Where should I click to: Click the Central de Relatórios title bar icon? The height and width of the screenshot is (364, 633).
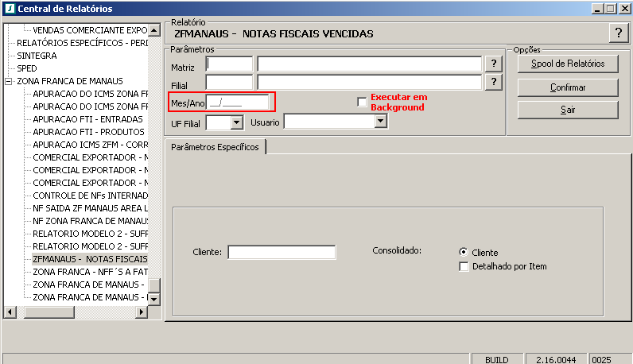coord(10,9)
